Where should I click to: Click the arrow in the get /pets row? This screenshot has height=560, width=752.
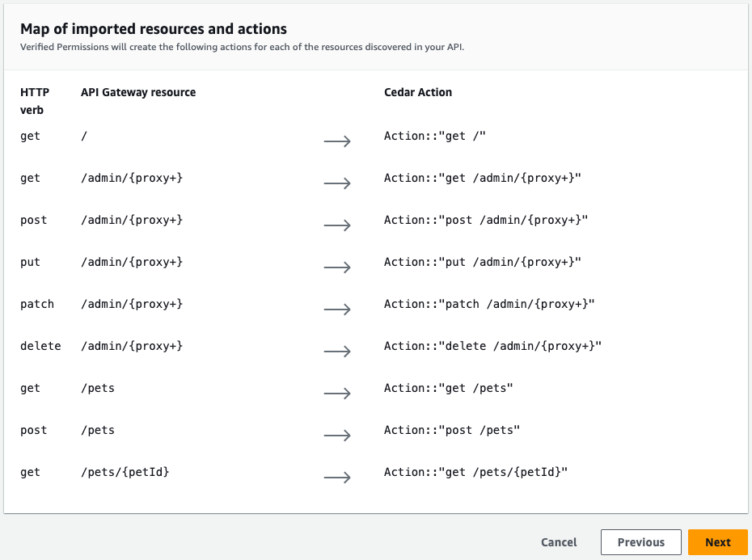(337, 394)
